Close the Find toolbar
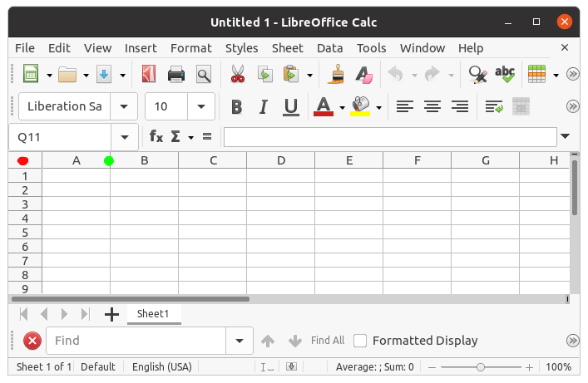The image size is (588, 383). click(32, 341)
